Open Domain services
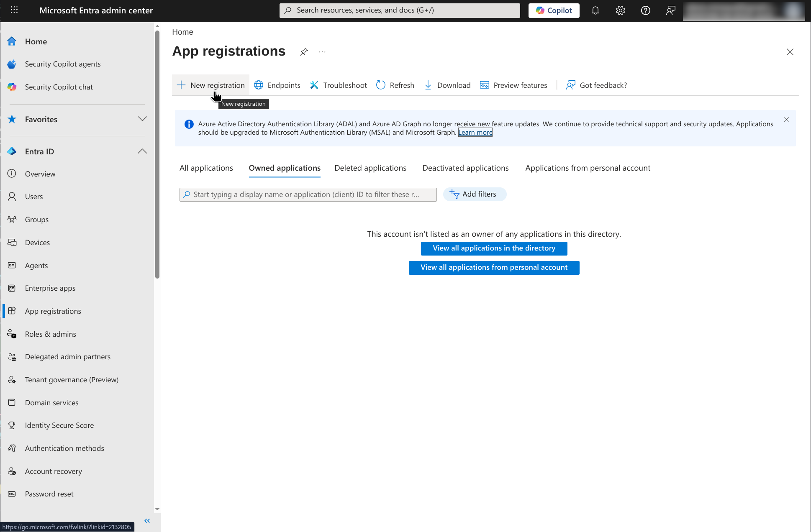The height and width of the screenshot is (532, 811). (52, 403)
